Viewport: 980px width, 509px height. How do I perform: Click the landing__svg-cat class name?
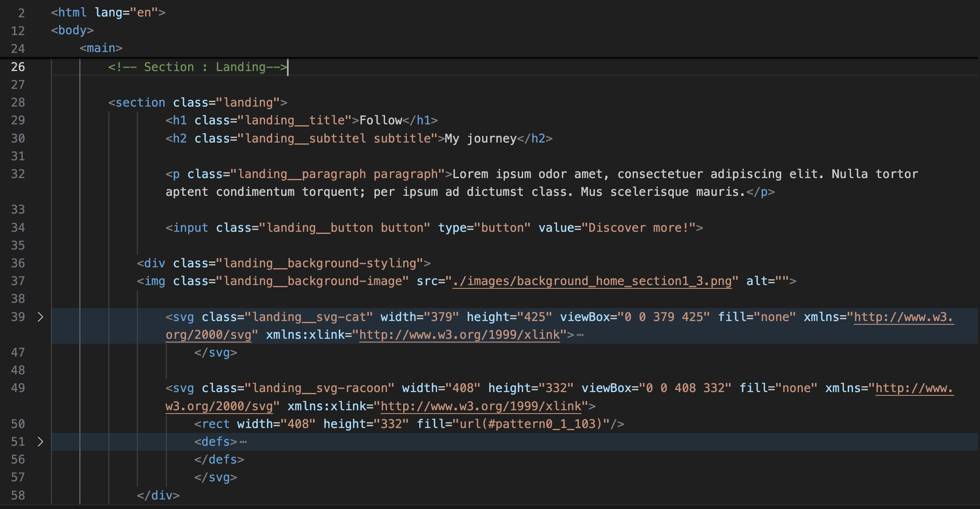tap(309, 317)
